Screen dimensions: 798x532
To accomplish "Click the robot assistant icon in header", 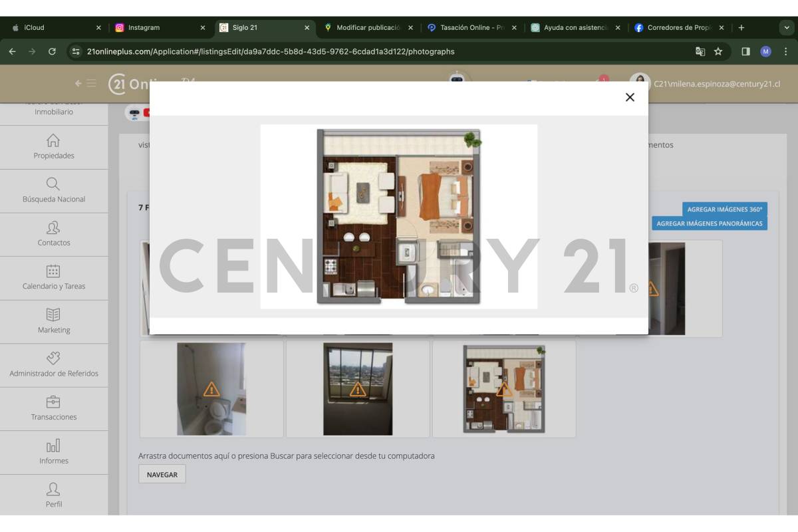I will [457, 77].
